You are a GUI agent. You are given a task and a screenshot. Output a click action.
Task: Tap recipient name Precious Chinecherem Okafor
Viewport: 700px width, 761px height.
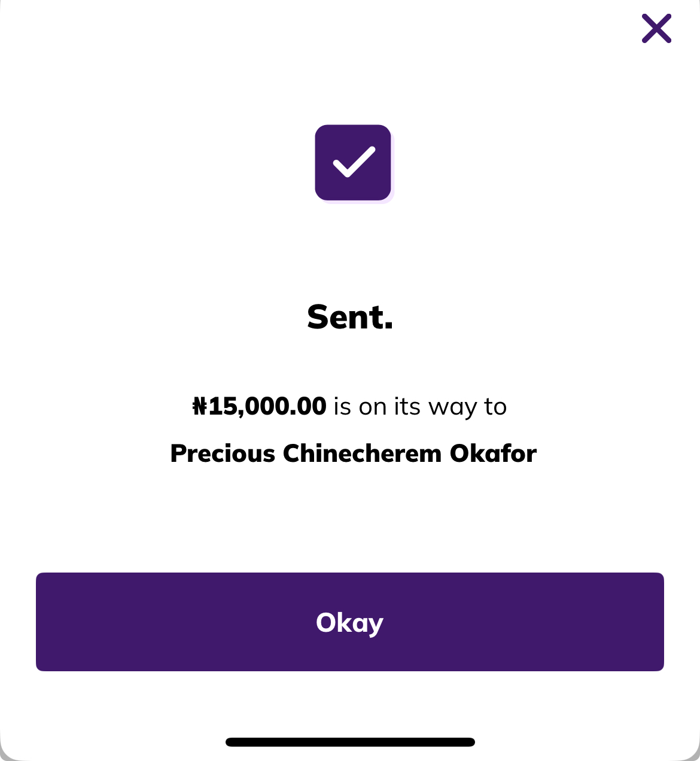click(353, 453)
